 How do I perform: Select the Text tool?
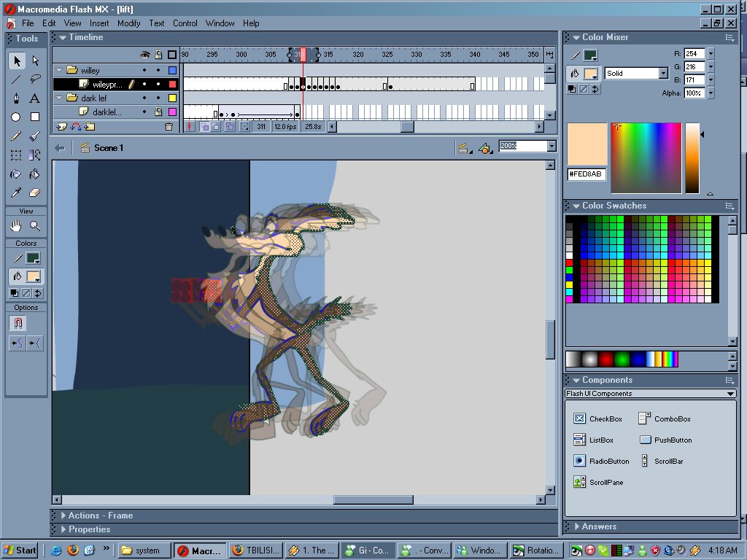pyautogui.click(x=35, y=98)
